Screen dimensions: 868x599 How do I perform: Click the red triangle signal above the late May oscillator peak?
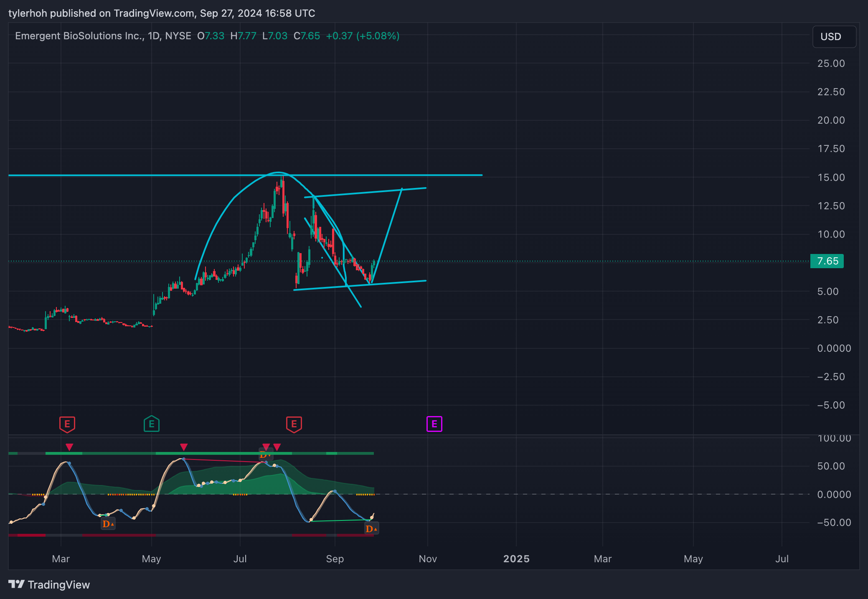184,447
